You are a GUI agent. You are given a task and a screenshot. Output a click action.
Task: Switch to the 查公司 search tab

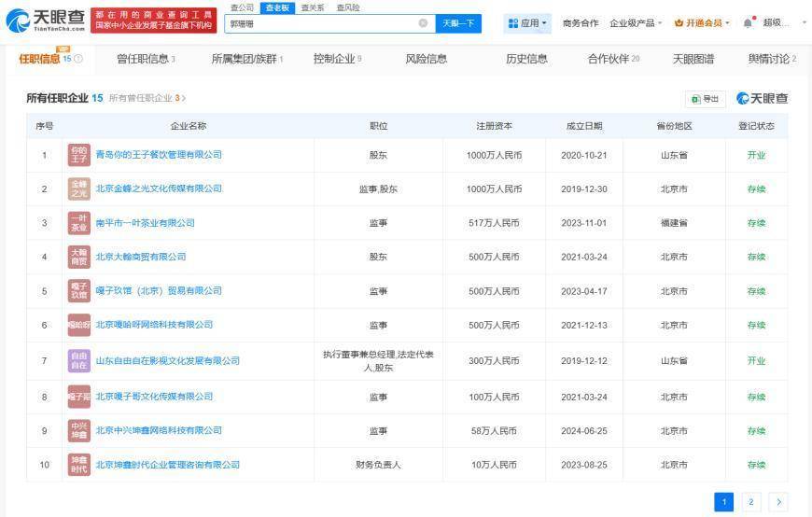(242, 7)
